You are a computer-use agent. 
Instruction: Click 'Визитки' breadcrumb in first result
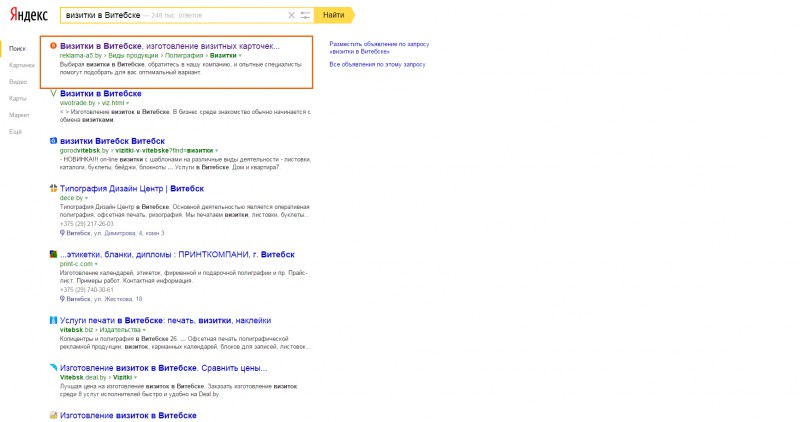click(223, 55)
